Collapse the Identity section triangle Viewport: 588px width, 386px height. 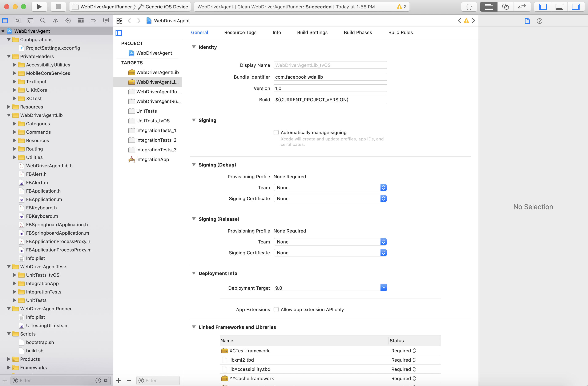(194, 47)
